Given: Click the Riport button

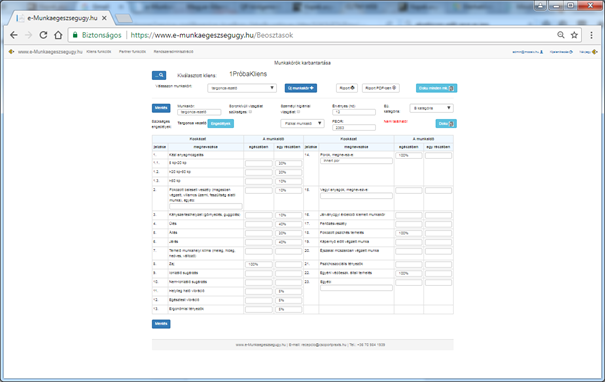Looking at the screenshot, I should point(346,88).
